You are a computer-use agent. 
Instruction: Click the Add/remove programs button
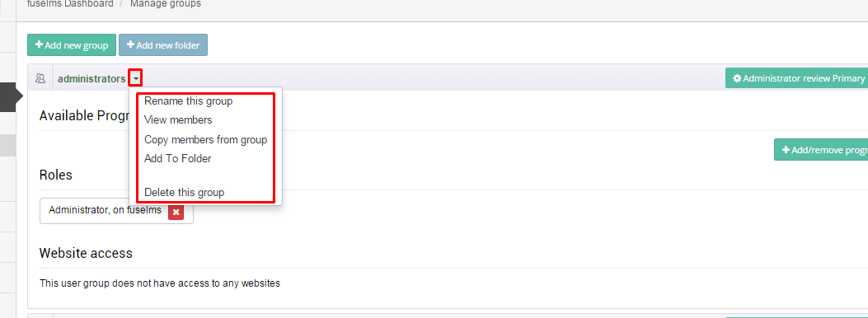[x=821, y=149]
